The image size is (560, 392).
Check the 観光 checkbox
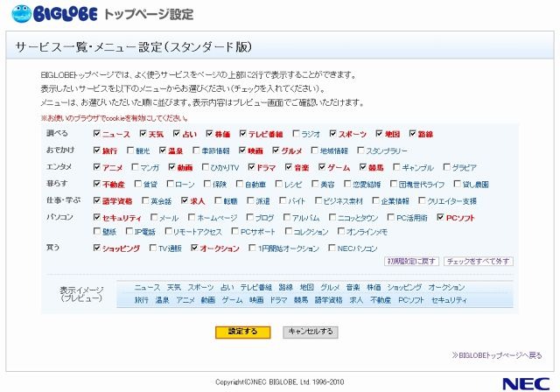[130, 150]
